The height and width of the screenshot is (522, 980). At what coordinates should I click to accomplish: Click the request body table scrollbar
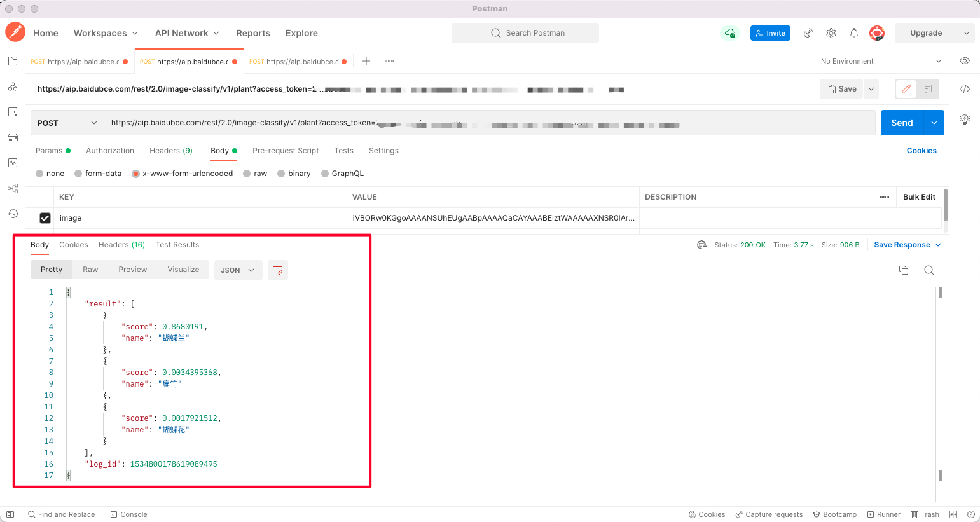pyautogui.click(x=946, y=205)
